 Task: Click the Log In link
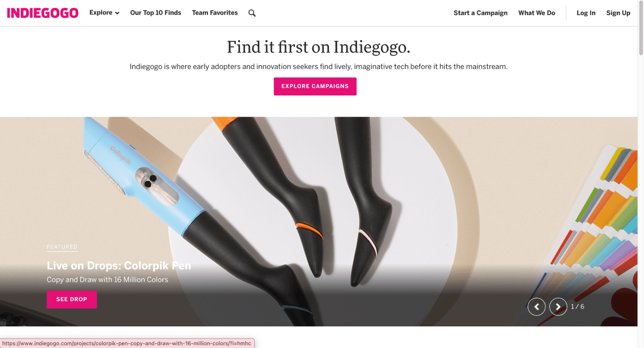[x=586, y=13]
